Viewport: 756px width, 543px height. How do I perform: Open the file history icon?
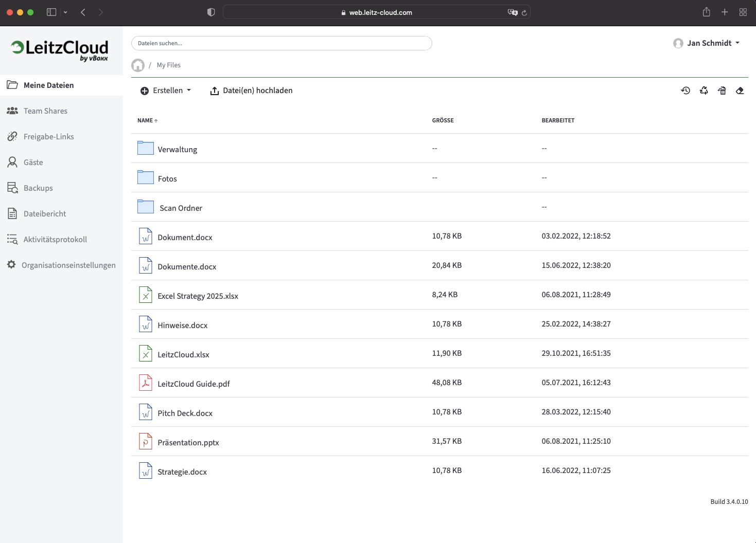[685, 90]
